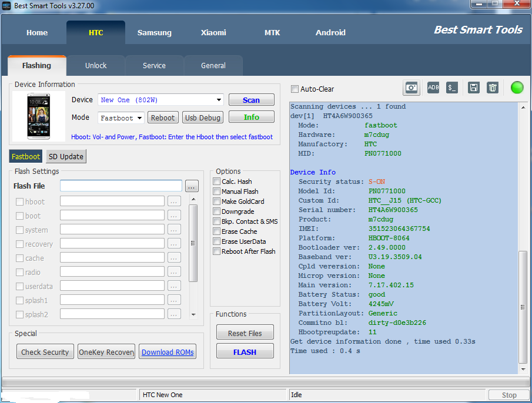Browse for the system file

click(174, 230)
